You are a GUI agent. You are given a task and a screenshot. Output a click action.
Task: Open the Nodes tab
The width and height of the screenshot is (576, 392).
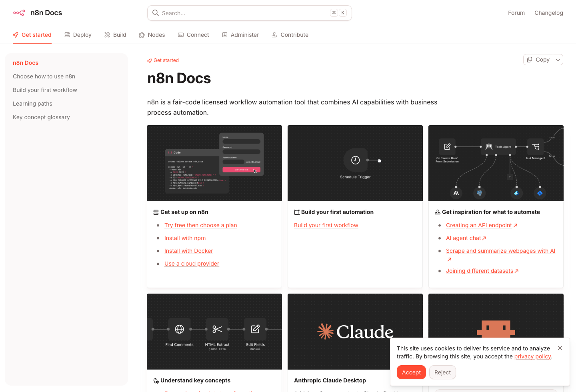pos(152,35)
